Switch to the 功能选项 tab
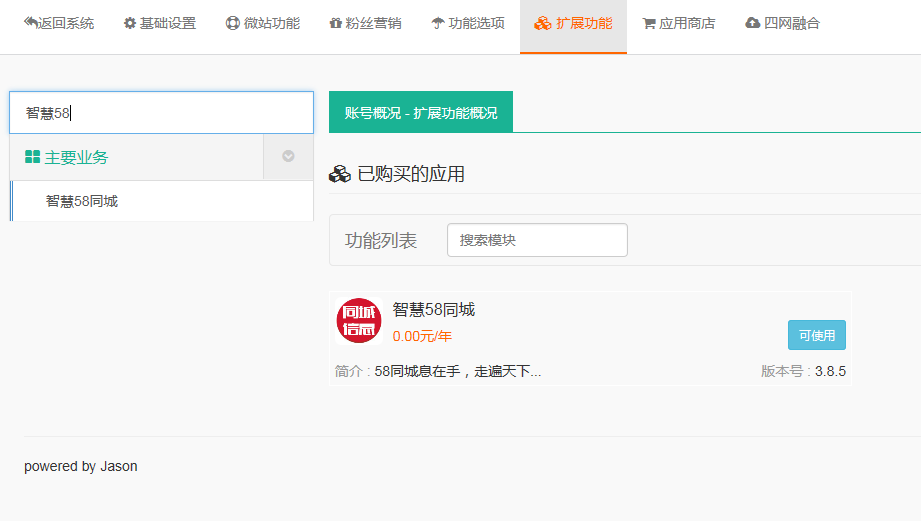The height and width of the screenshot is (521, 921). coord(468,23)
